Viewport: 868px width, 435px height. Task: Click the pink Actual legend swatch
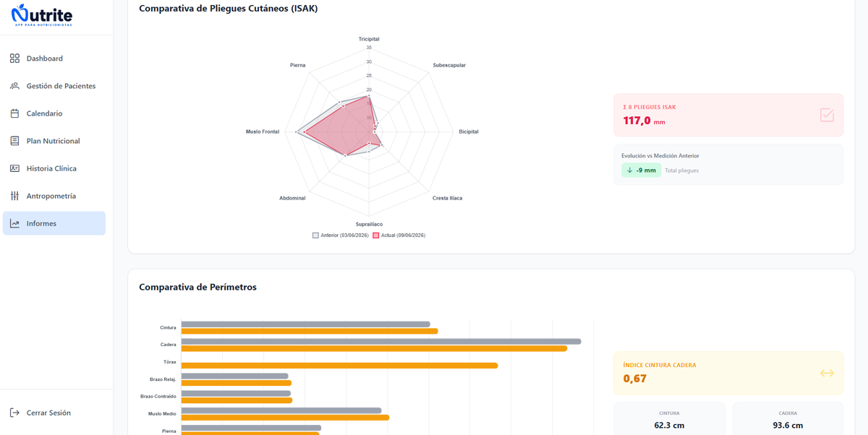(376, 236)
